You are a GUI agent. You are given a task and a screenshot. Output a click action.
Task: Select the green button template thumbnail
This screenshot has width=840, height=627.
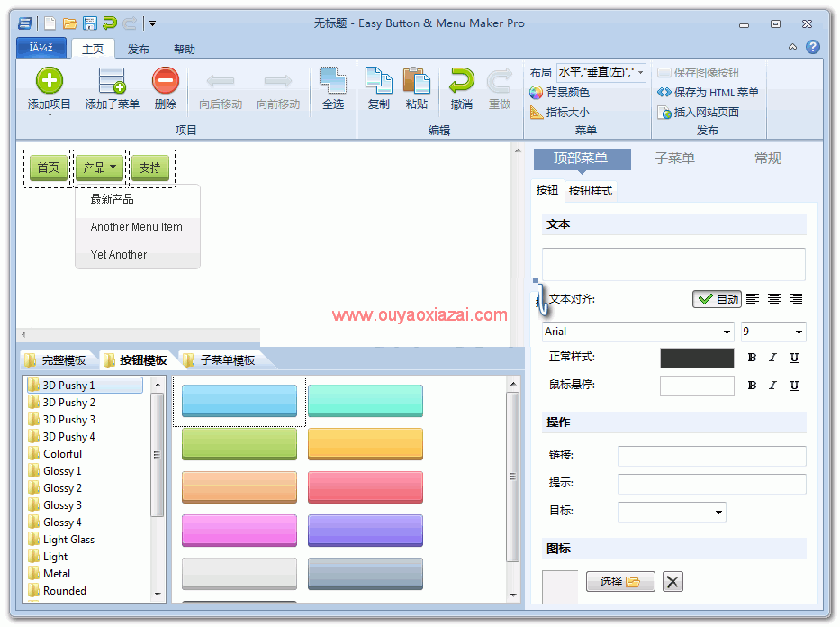(239, 444)
